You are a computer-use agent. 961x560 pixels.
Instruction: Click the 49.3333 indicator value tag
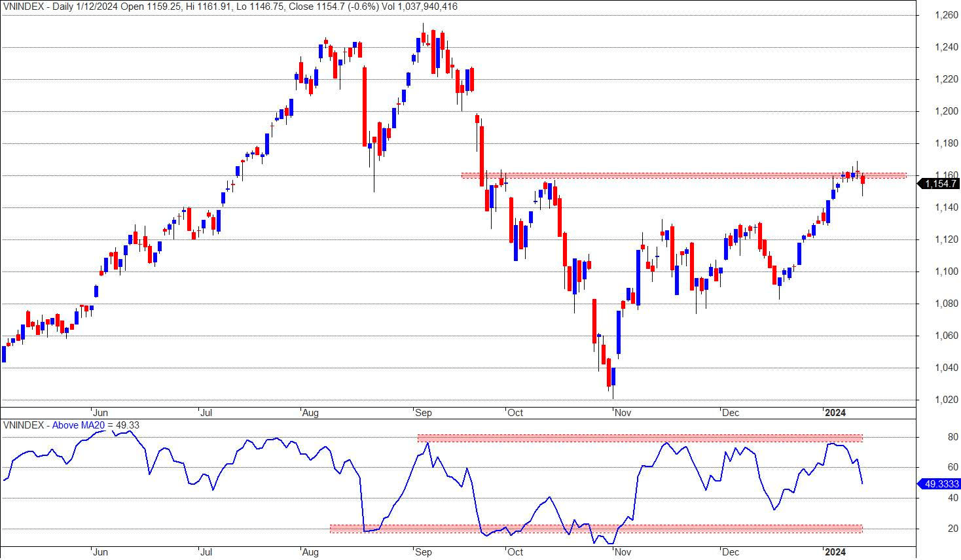[x=939, y=484]
